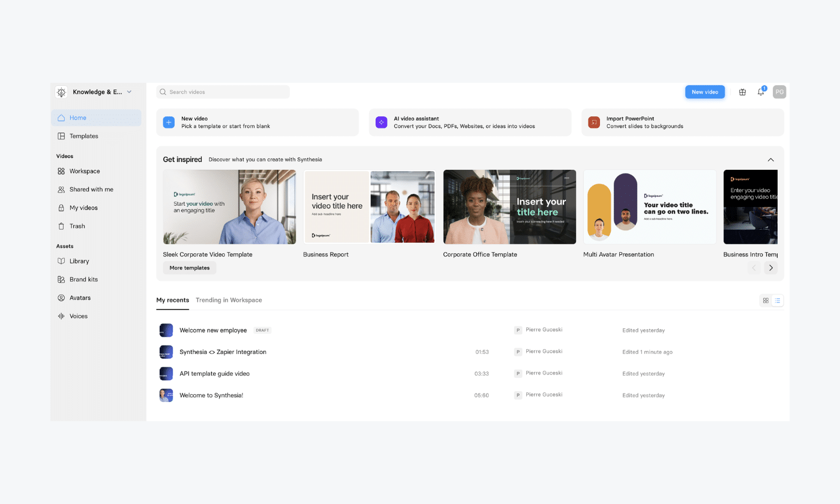840x504 pixels.
Task: Click the search magnifier icon
Action: (163, 92)
